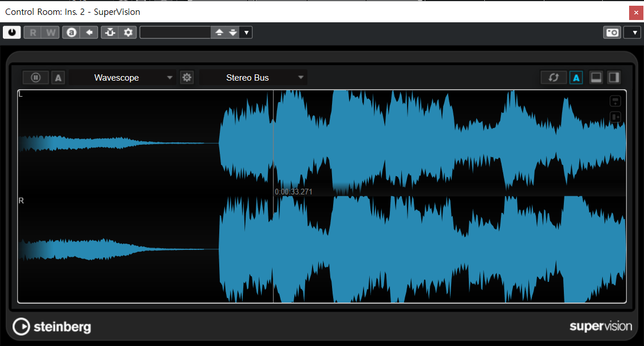Open the Wavescope module settings gear
The height and width of the screenshot is (346, 644).
187,78
